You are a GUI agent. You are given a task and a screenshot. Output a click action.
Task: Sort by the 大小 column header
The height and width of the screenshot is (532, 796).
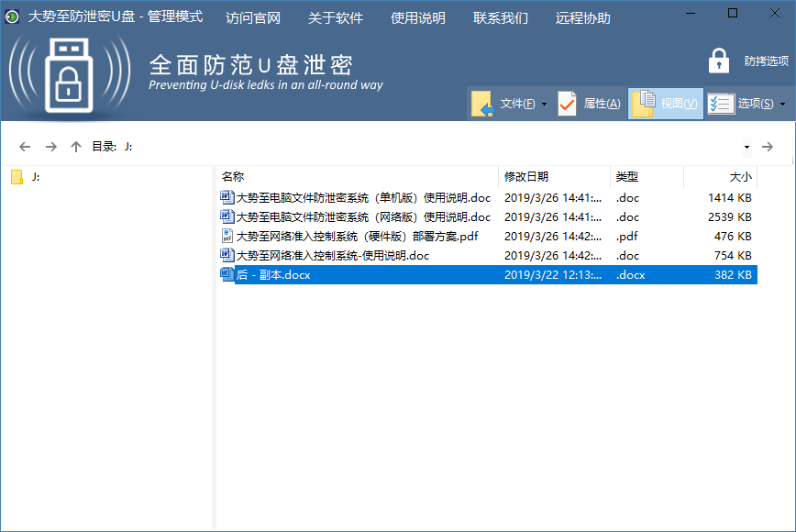tap(721, 177)
